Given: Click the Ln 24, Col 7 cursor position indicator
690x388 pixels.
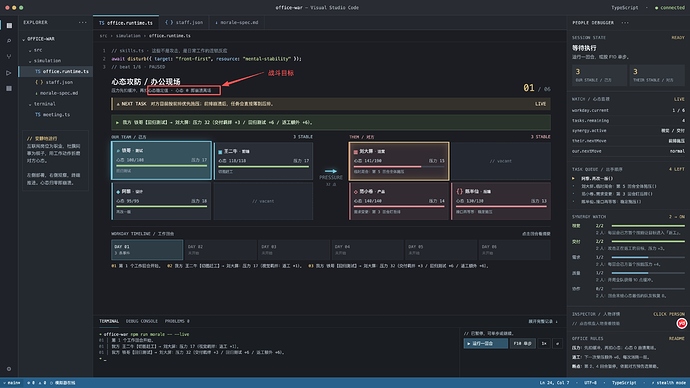Looking at the screenshot, I should click(554, 383).
